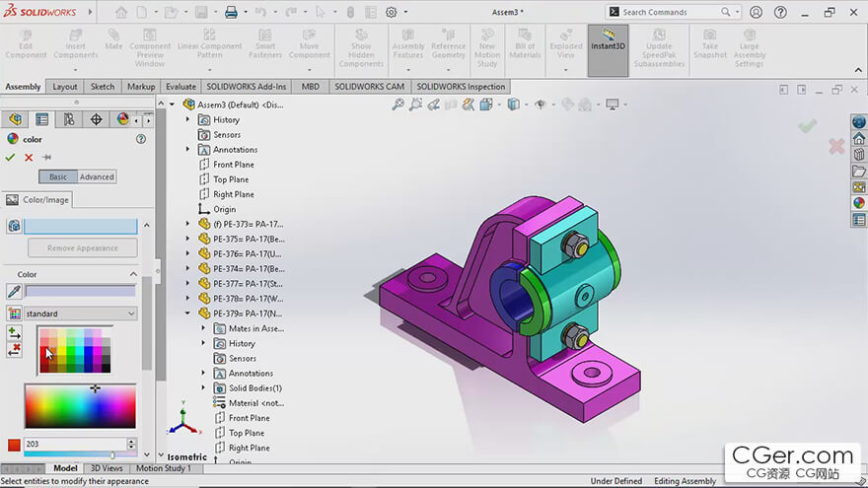Select the Move Component tool
This screenshot has width=868, height=488.
tap(309, 44)
